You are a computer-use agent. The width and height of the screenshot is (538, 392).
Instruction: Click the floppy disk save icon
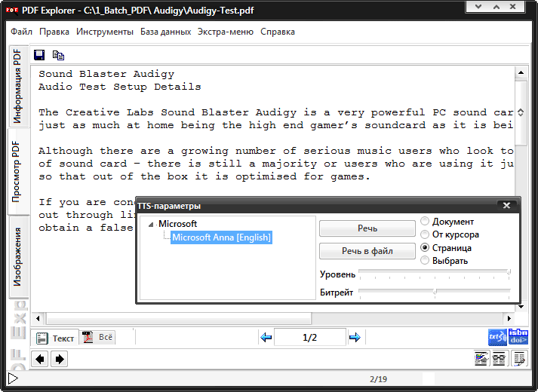[x=39, y=55]
